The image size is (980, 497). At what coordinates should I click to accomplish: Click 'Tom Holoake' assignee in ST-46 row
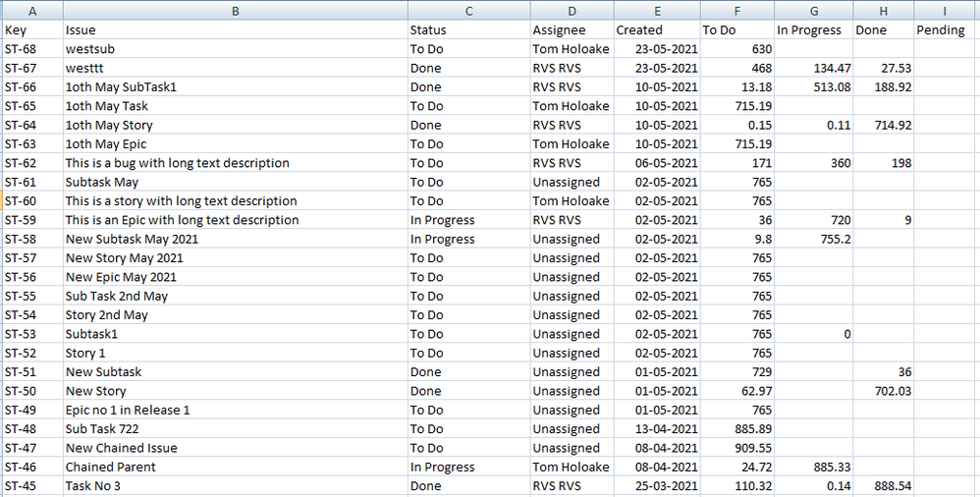coord(572,467)
